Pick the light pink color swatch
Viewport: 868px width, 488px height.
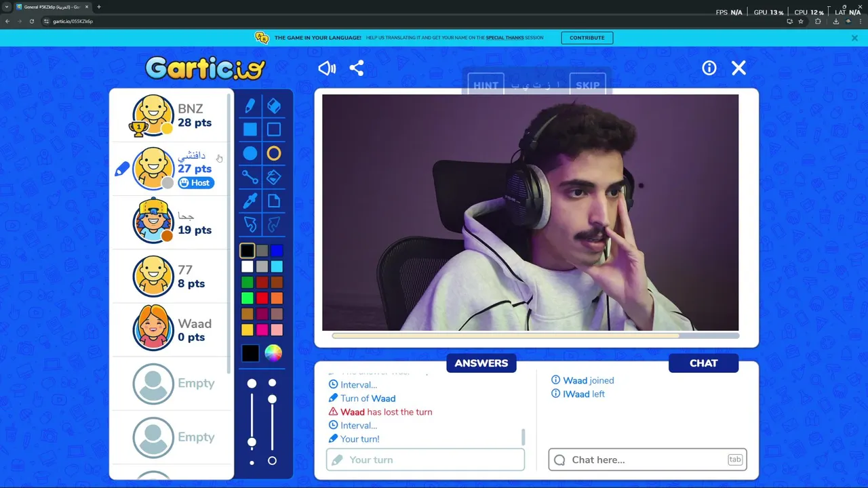point(277,330)
